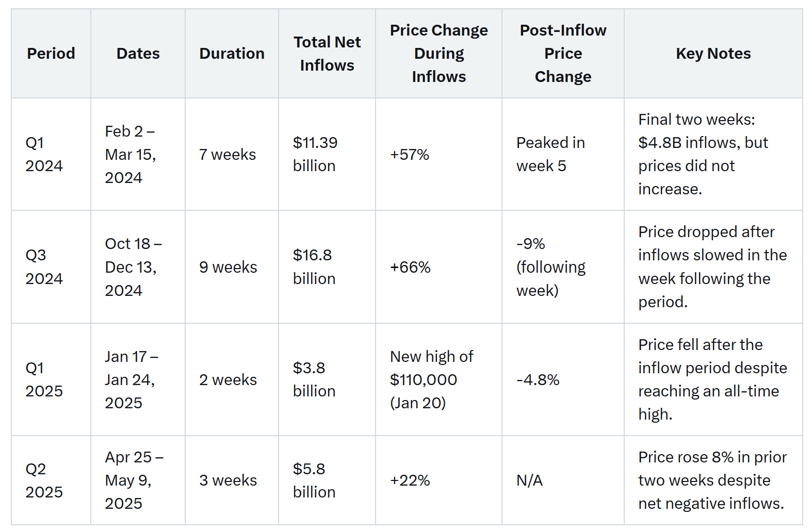Click the $11.39 billion inflows cell
Viewport: 812px width, 532px height.
click(x=315, y=154)
